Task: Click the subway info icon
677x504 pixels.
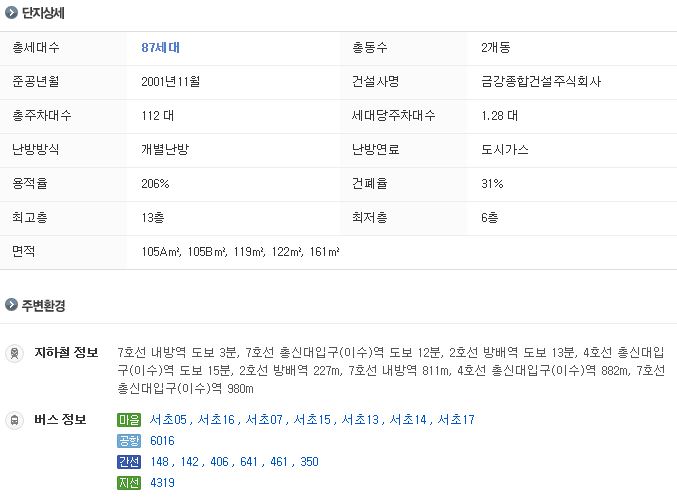Action: point(14,353)
